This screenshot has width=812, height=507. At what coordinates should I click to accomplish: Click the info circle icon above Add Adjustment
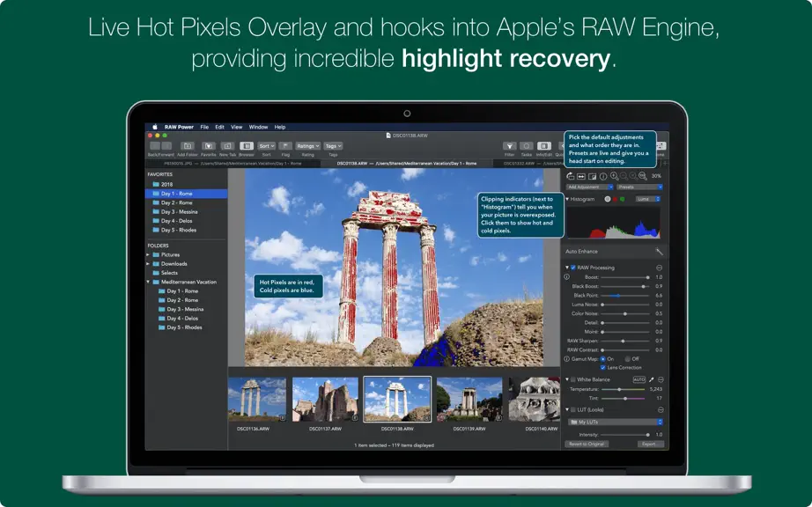click(x=603, y=176)
